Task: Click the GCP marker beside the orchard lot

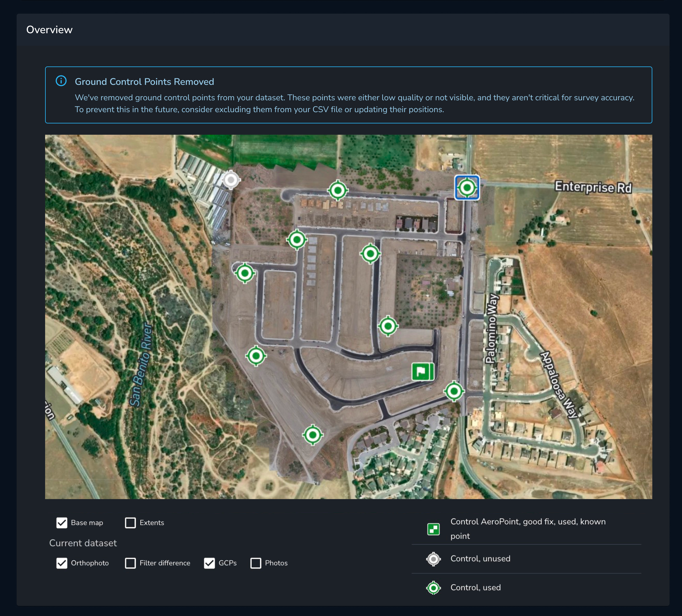Action: [388, 326]
